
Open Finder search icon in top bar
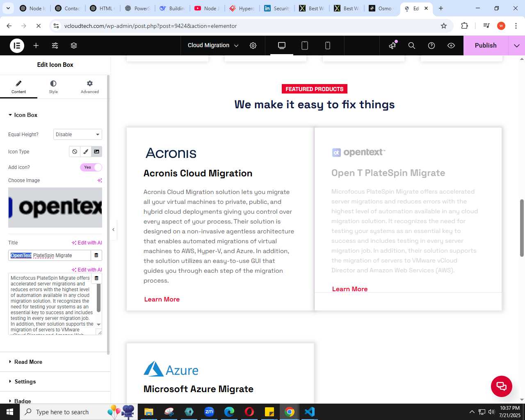pos(412,46)
